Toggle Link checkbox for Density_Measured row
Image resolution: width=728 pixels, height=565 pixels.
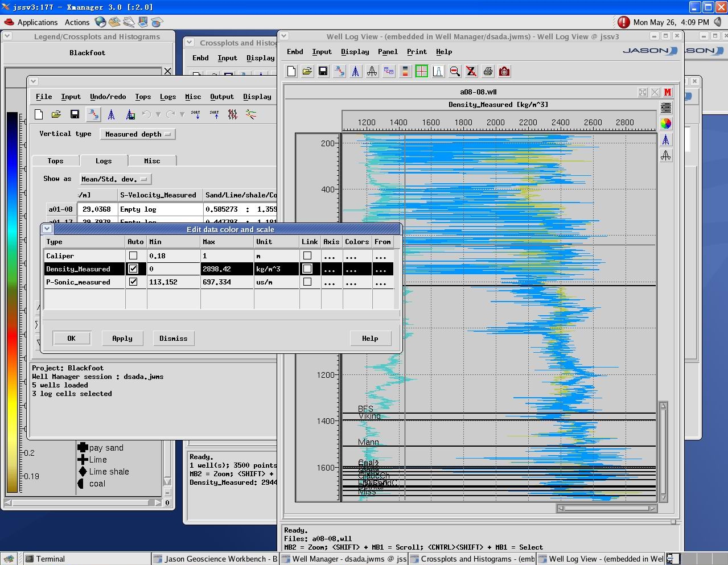(307, 269)
